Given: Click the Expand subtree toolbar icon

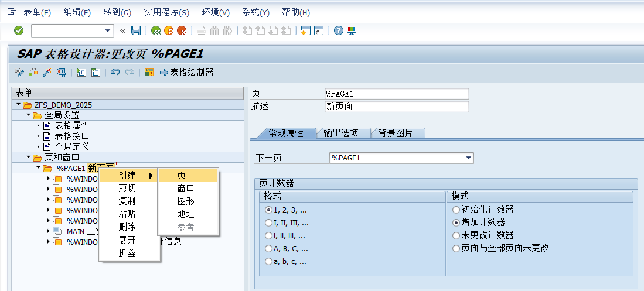Looking at the screenshot, I should click(x=81, y=73).
